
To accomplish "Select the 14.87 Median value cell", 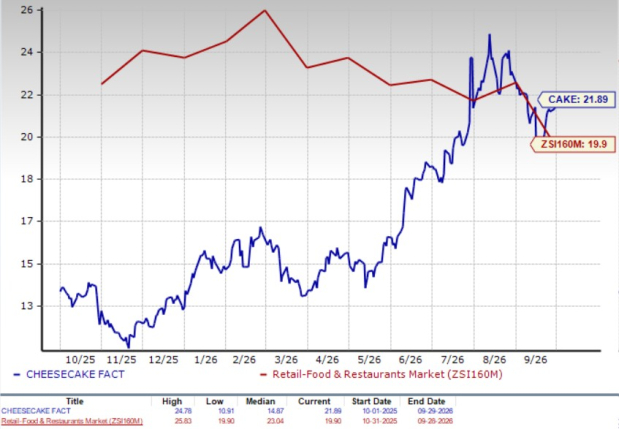I will click(275, 411).
